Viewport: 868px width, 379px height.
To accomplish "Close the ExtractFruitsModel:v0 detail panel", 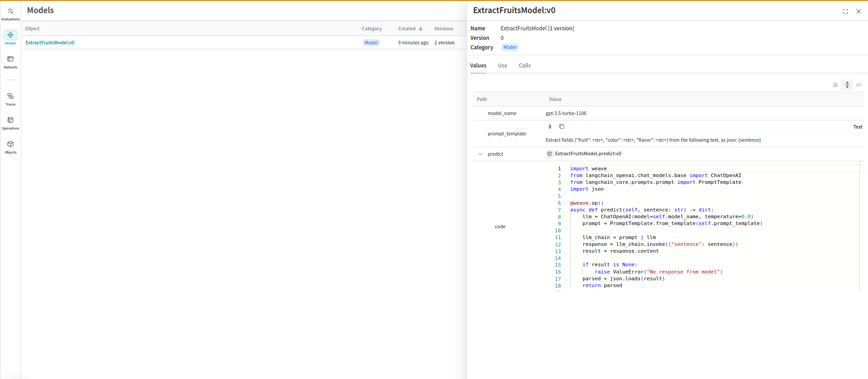I will [858, 11].
